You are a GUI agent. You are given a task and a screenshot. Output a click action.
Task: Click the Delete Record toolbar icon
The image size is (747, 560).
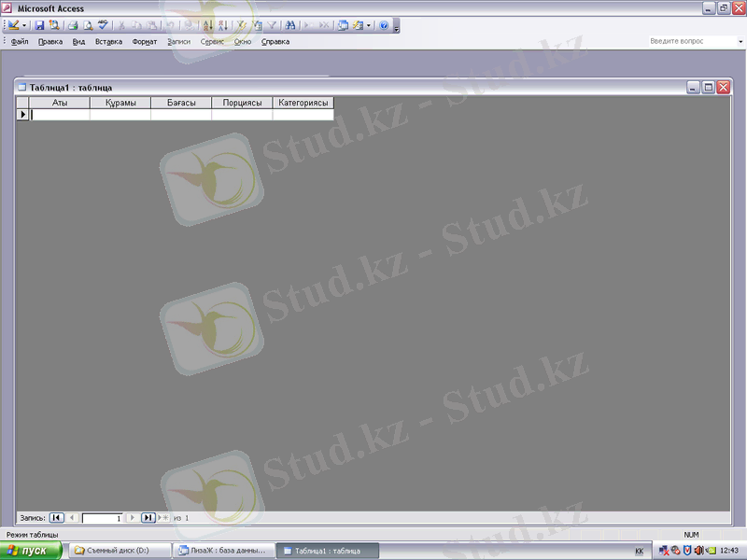(x=324, y=25)
